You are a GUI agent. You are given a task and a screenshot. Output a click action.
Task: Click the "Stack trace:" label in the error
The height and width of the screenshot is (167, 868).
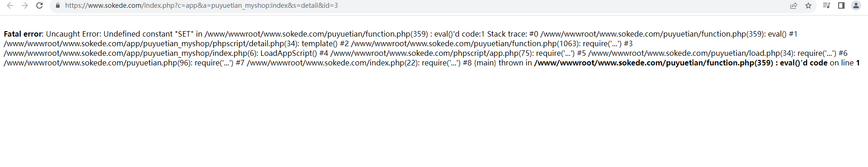coord(507,34)
